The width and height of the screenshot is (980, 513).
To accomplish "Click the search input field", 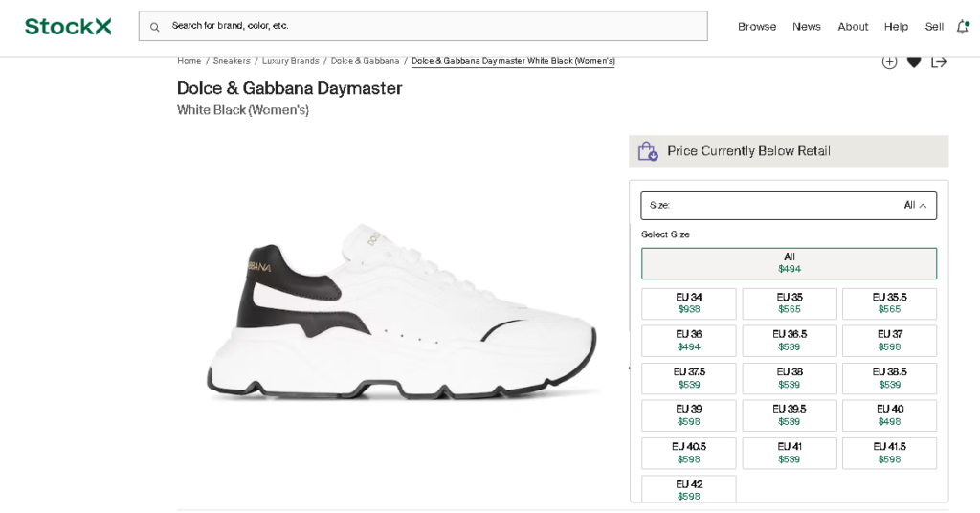I will (x=431, y=26).
